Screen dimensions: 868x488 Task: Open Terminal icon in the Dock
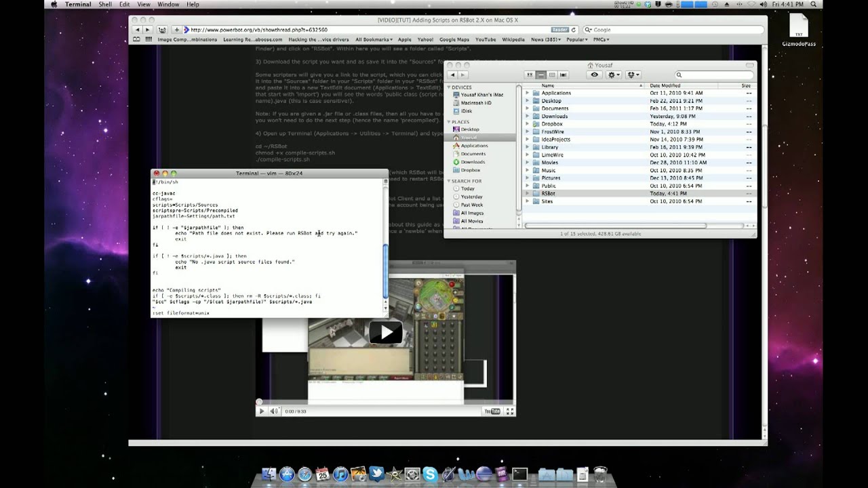[519, 474]
